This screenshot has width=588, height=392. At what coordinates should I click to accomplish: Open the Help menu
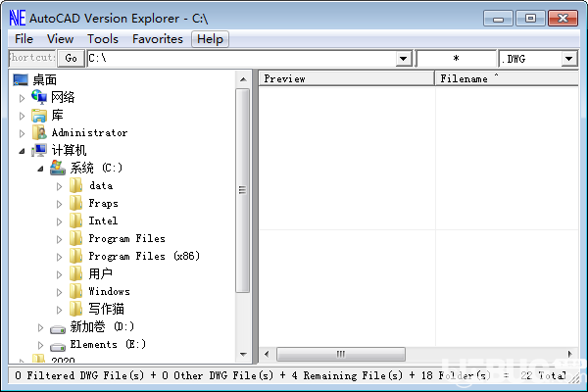(210, 39)
